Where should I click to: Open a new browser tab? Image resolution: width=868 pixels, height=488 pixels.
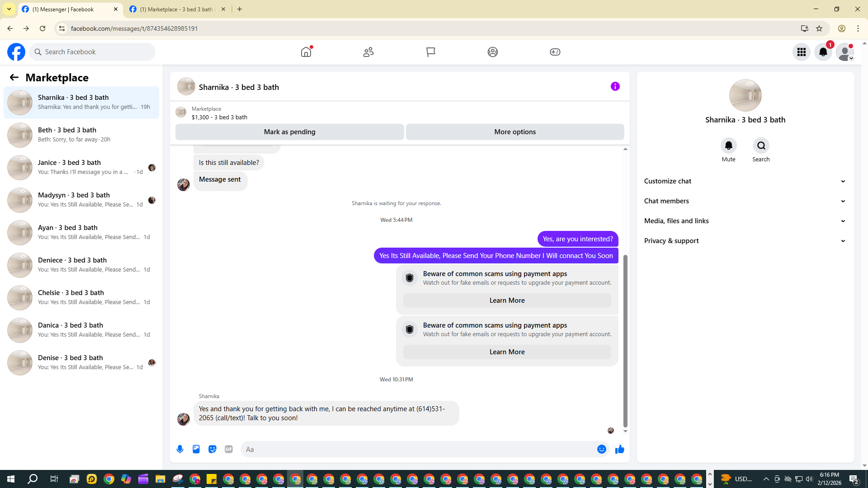click(240, 9)
